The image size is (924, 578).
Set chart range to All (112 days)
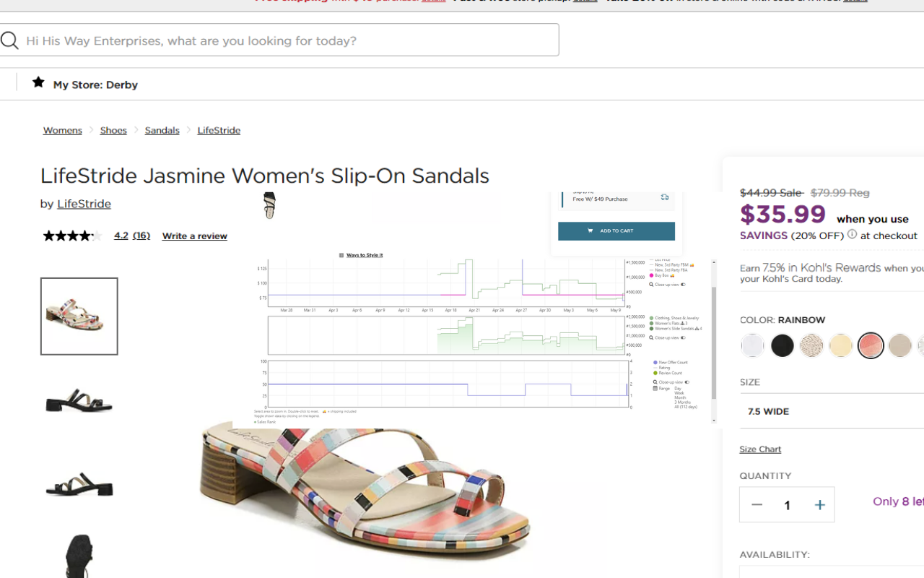tap(686, 407)
